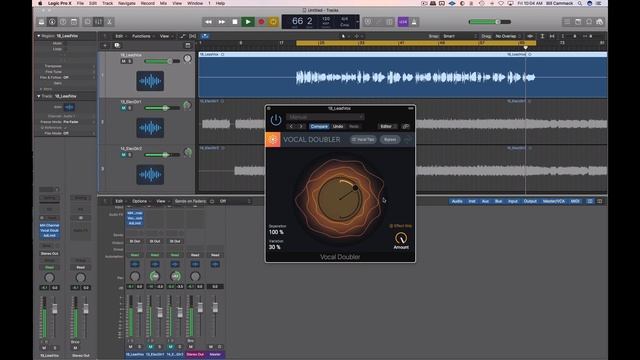Click the plugin link chain icon
The width and height of the screenshot is (640, 360).
[x=406, y=127]
